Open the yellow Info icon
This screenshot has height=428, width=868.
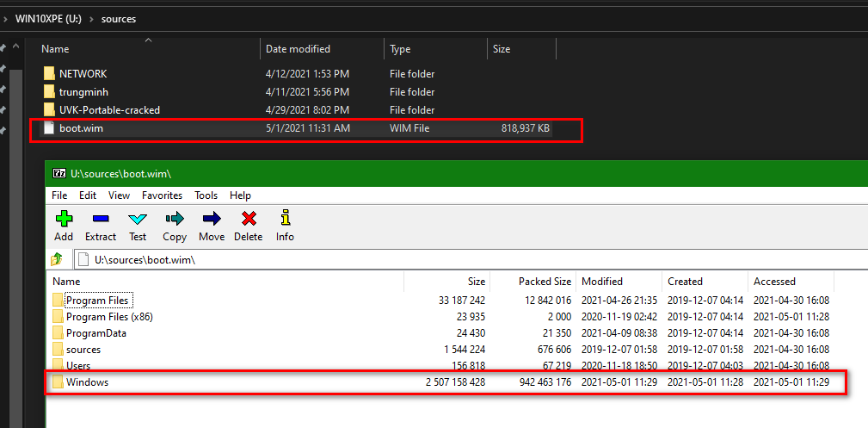[x=285, y=218]
